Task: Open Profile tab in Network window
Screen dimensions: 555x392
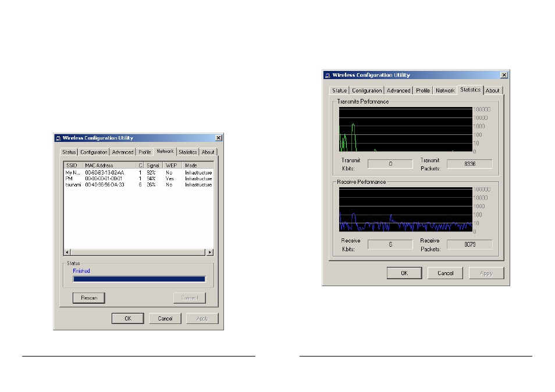Action: [x=145, y=152]
